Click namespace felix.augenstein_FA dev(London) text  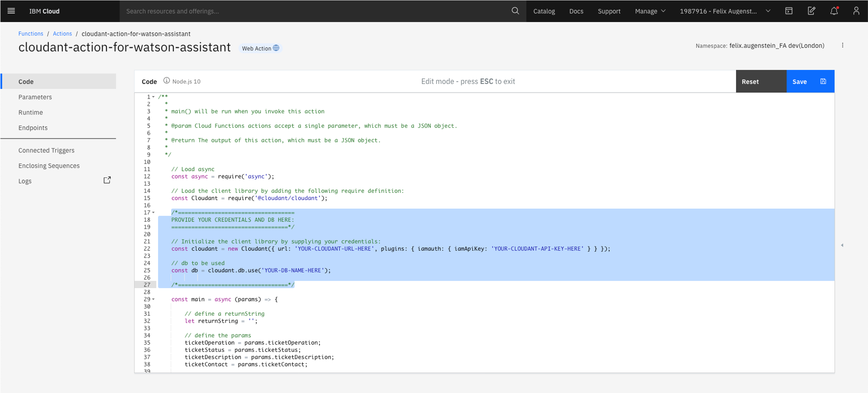(x=777, y=45)
